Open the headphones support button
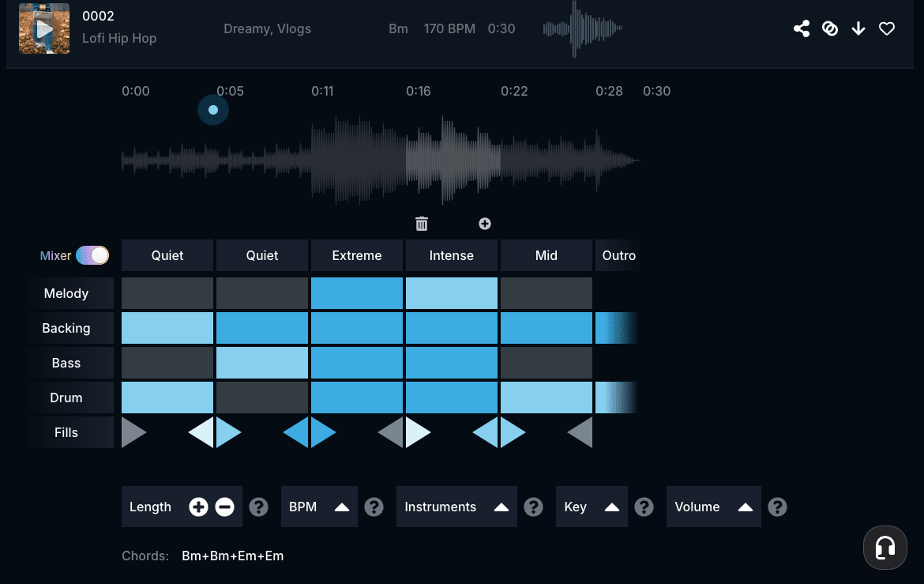The image size is (924, 584). [885, 548]
